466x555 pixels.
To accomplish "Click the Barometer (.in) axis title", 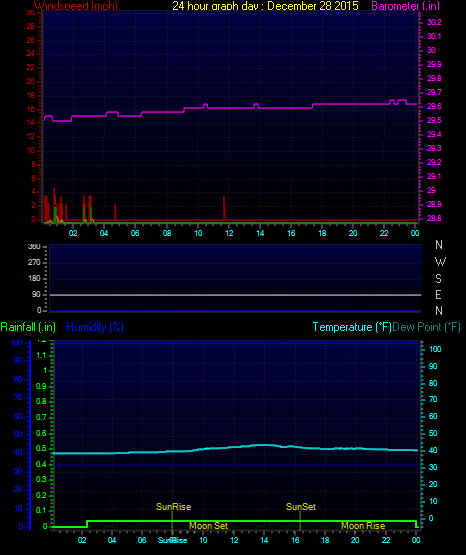I will [x=405, y=6].
